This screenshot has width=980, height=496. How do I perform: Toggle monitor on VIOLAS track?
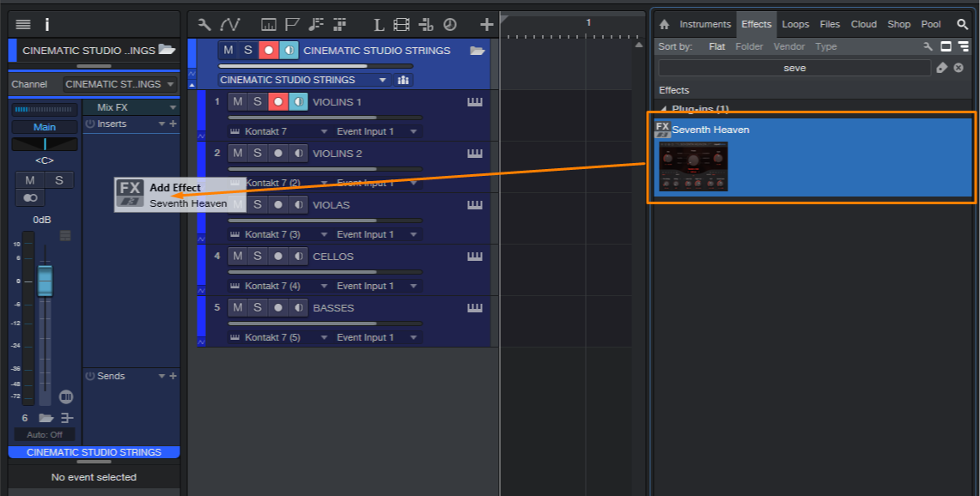tap(299, 205)
